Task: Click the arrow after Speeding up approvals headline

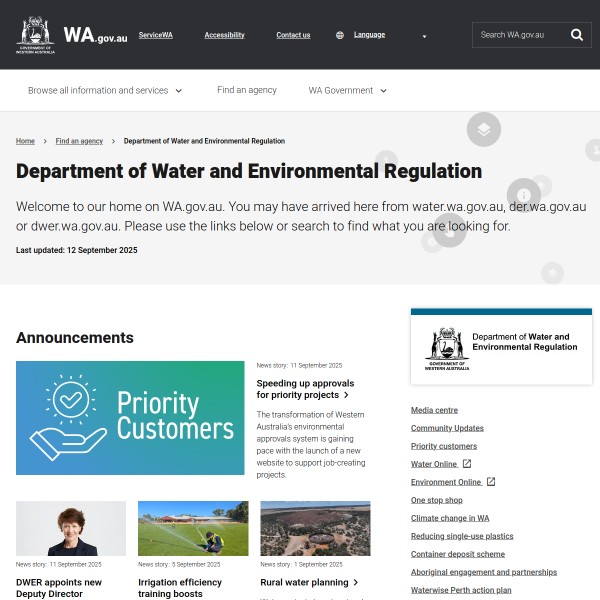Action: click(x=346, y=395)
